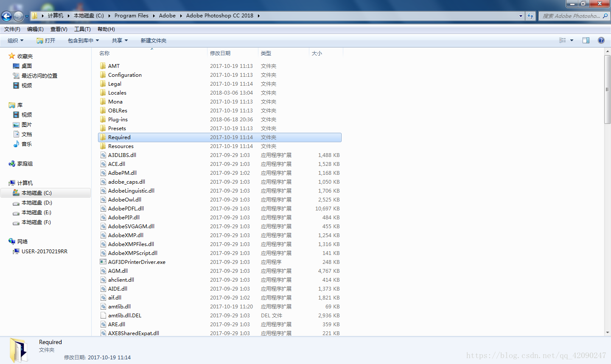Select 最近访问的位置 in Favorites
Viewport: 611px width, 364px height.
pos(39,76)
